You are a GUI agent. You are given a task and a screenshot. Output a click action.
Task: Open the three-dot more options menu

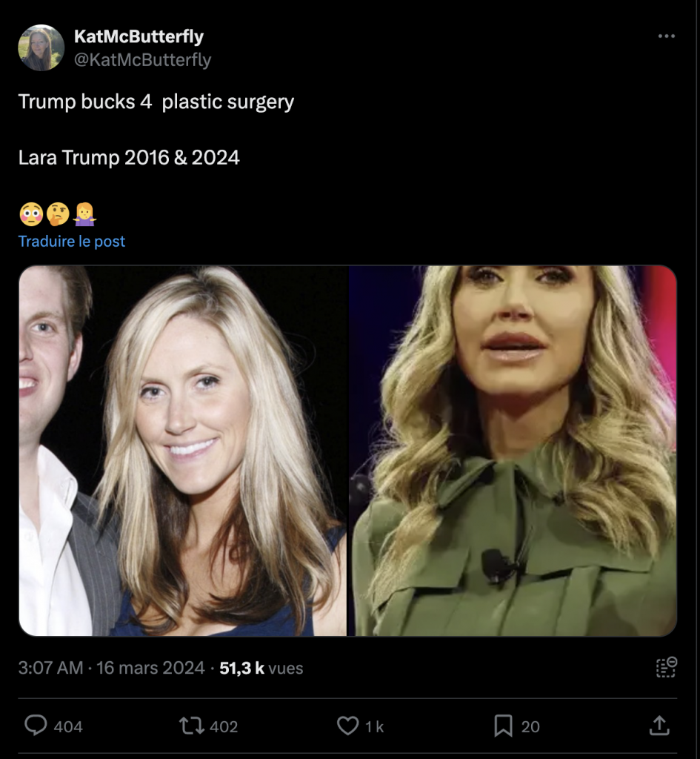pos(666,36)
